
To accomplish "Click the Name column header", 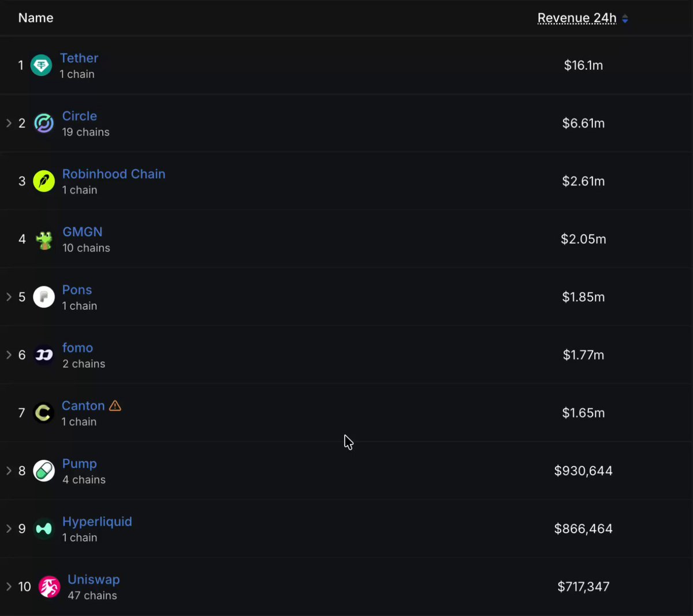I will (36, 18).
